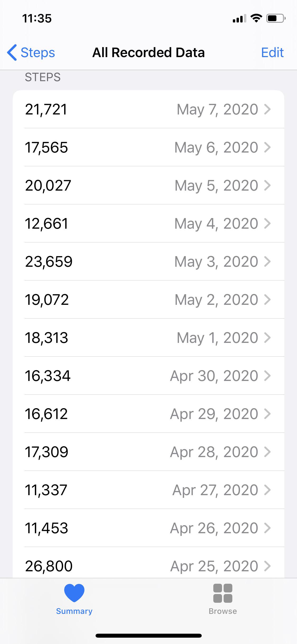This screenshot has height=644, width=297.
Task: Tap the Browse grid icon
Action: pos(223,593)
